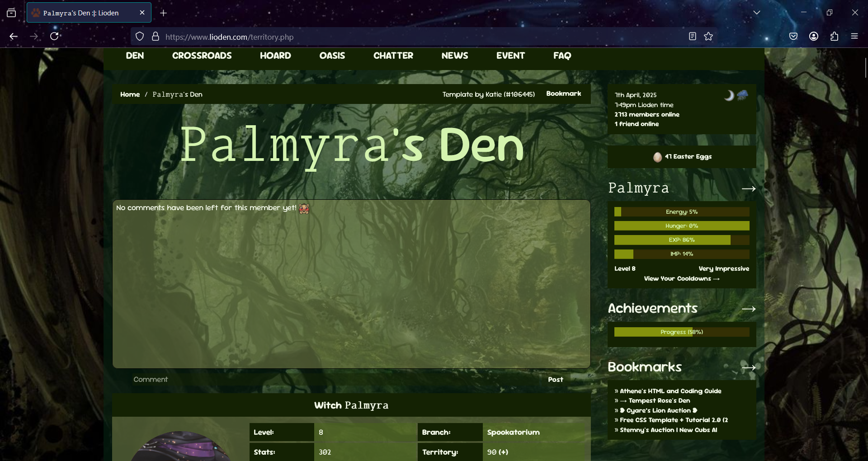
Task: Open the HOARD menu
Action: (275, 56)
